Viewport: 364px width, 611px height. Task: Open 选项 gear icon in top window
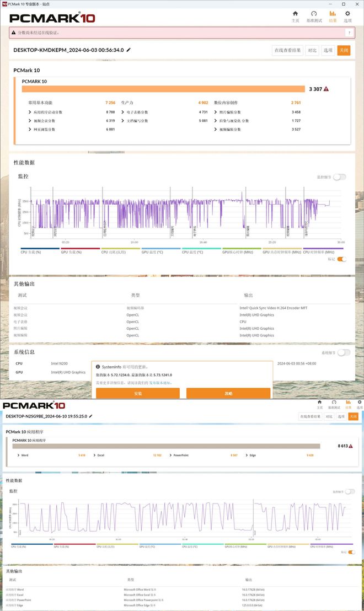coord(347,14)
